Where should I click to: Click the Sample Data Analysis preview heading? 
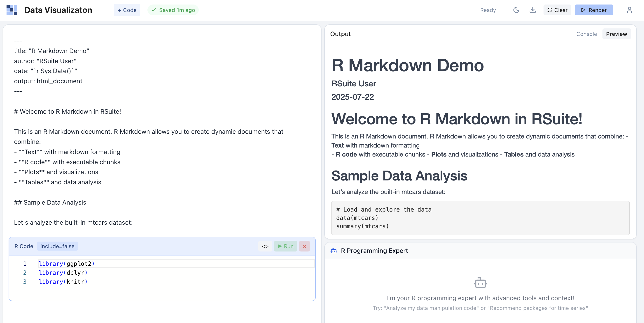coord(399,176)
